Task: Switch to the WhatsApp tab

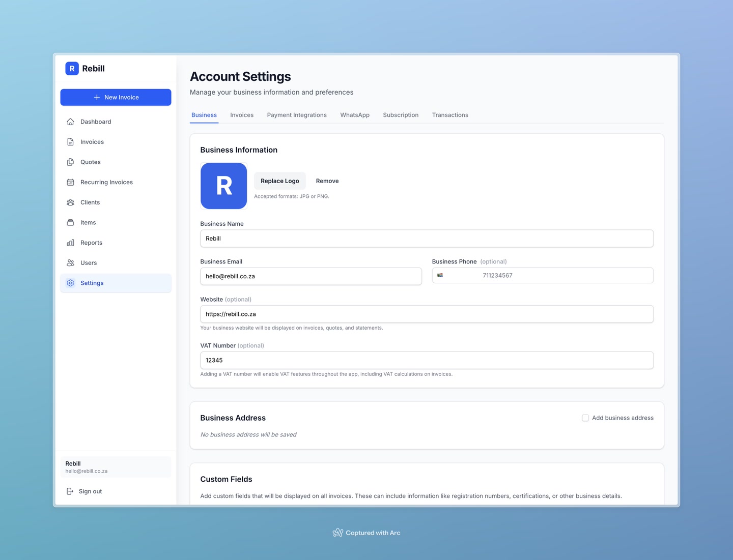Action: (355, 115)
